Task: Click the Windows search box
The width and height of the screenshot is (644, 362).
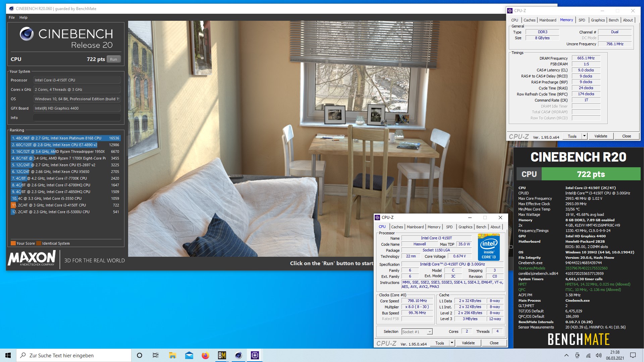Action: coord(74,355)
